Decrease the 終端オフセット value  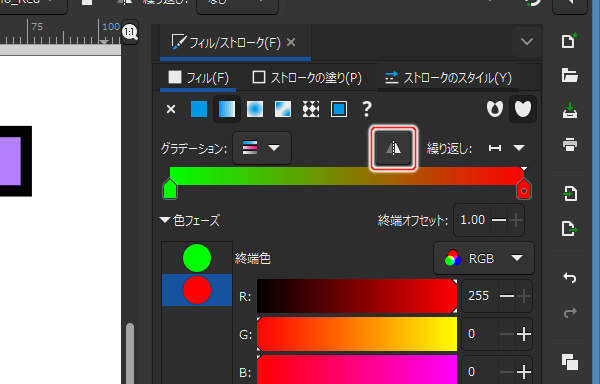coord(499,220)
